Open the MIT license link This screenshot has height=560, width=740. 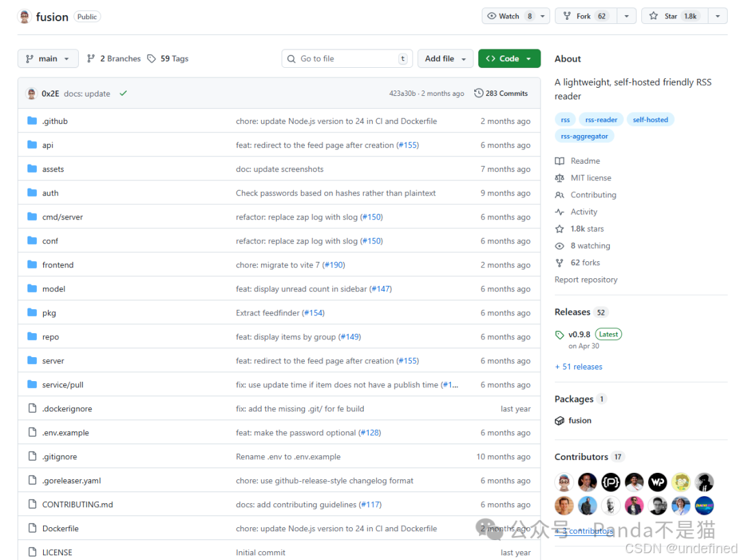pos(583,178)
